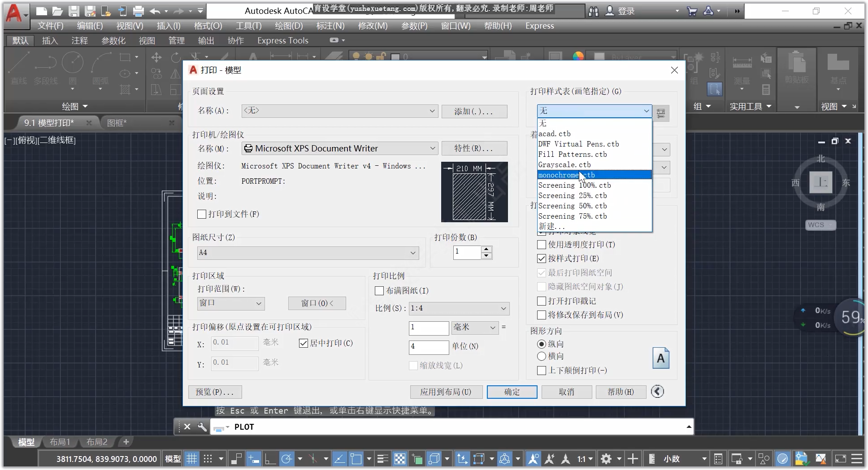The height and width of the screenshot is (470, 868).
Task: Click the plot style table editor icon
Action: point(661,113)
